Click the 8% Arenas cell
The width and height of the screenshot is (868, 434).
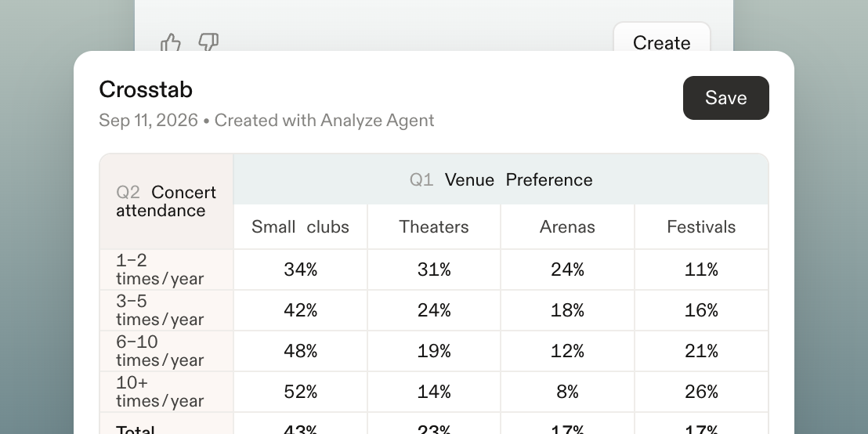pyautogui.click(x=567, y=392)
